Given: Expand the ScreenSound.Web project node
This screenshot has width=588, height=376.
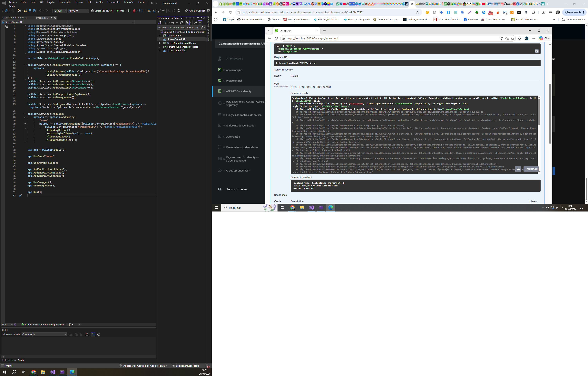Looking at the screenshot, I should [x=160, y=51].
